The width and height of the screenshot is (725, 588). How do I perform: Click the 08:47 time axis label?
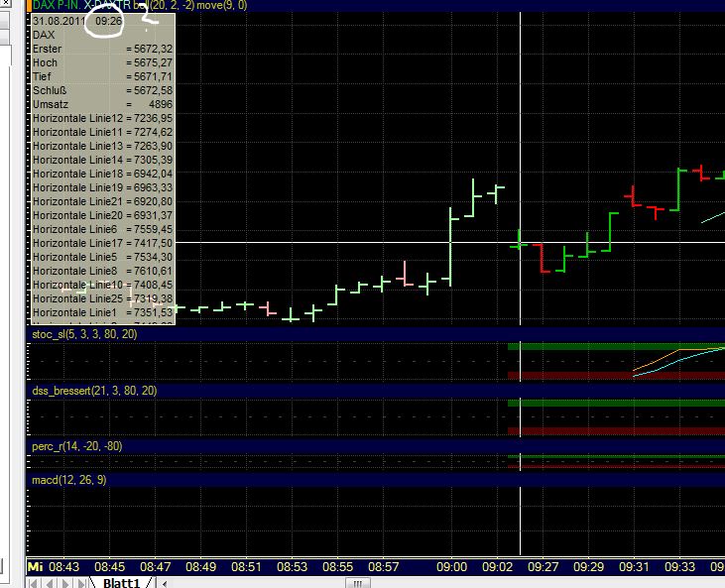pyautogui.click(x=156, y=567)
